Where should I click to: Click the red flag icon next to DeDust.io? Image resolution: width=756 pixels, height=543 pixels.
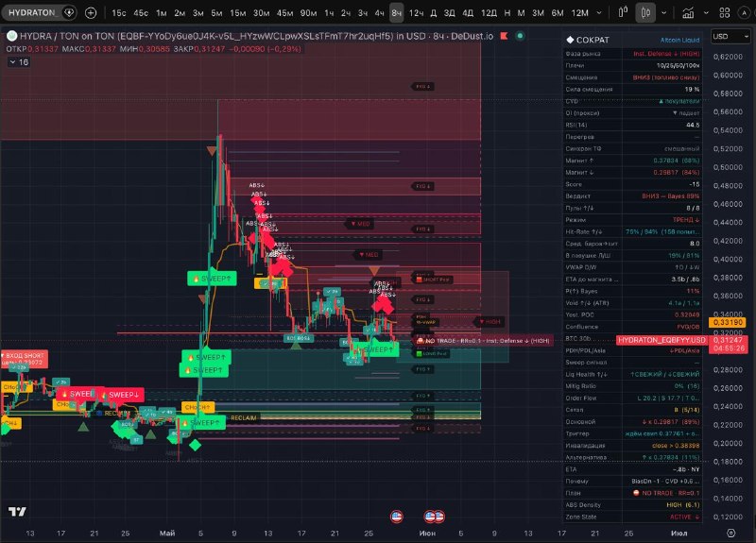(x=504, y=36)
